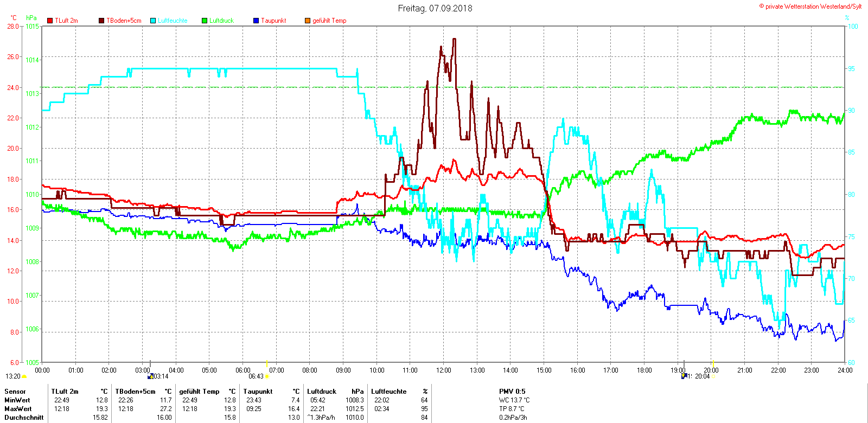
Task: Click the Luftfeuchte minimum value '64'
Action: [424, 400]
